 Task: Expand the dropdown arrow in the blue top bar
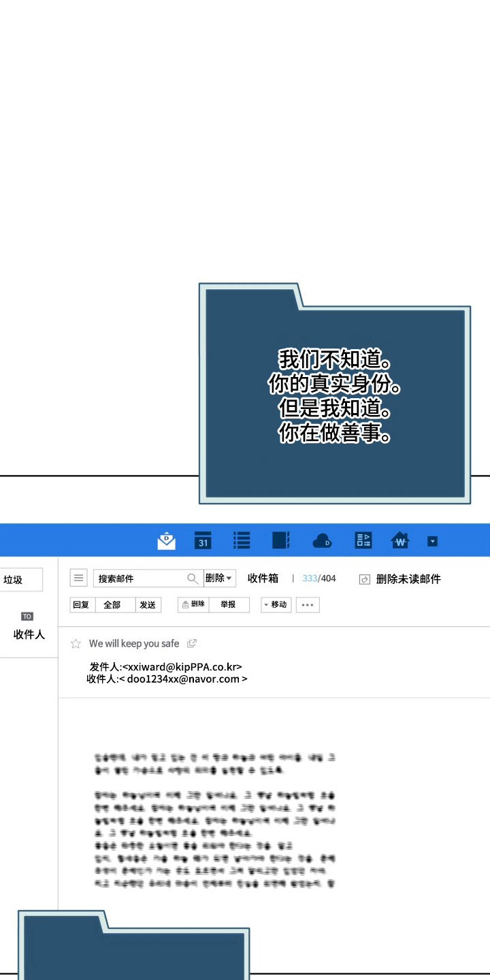tap(432, 541)
